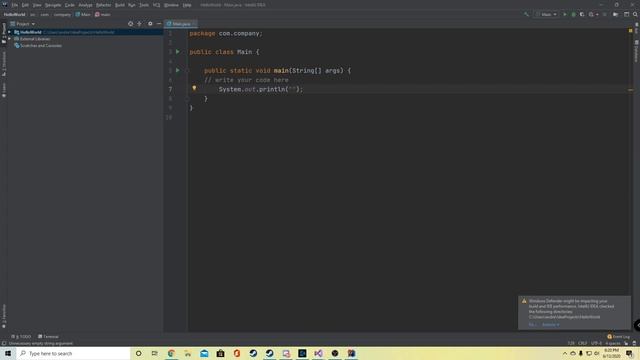Open Chrome from the taskbar
The image size is (640, 360).
pos(171,353)
